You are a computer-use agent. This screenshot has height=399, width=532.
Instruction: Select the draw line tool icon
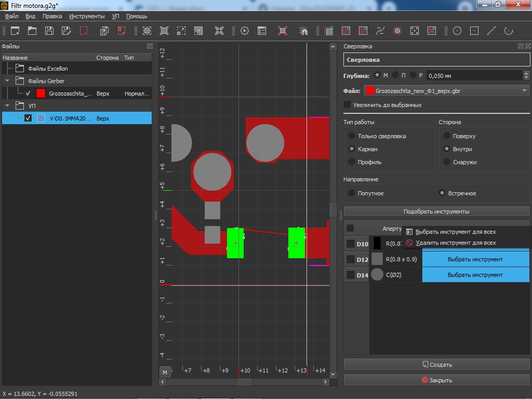(x=491, y=31)
